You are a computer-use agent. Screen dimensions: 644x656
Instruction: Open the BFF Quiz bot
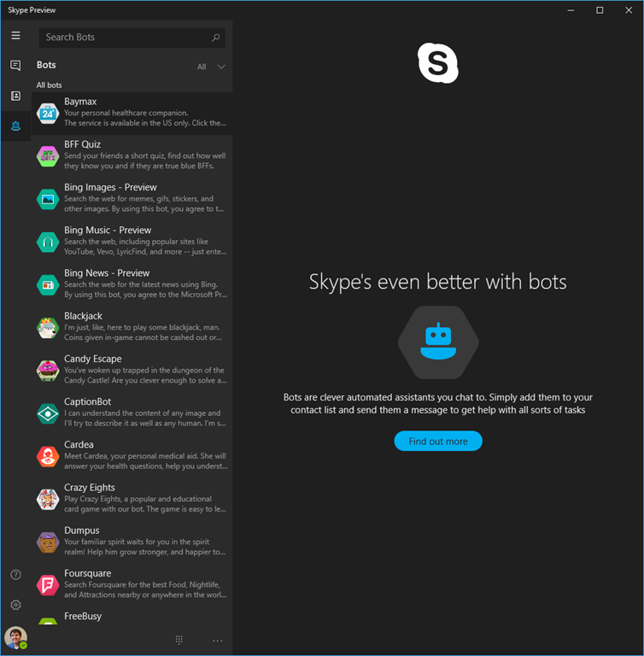pyautogui.click(x=132, y=155)
